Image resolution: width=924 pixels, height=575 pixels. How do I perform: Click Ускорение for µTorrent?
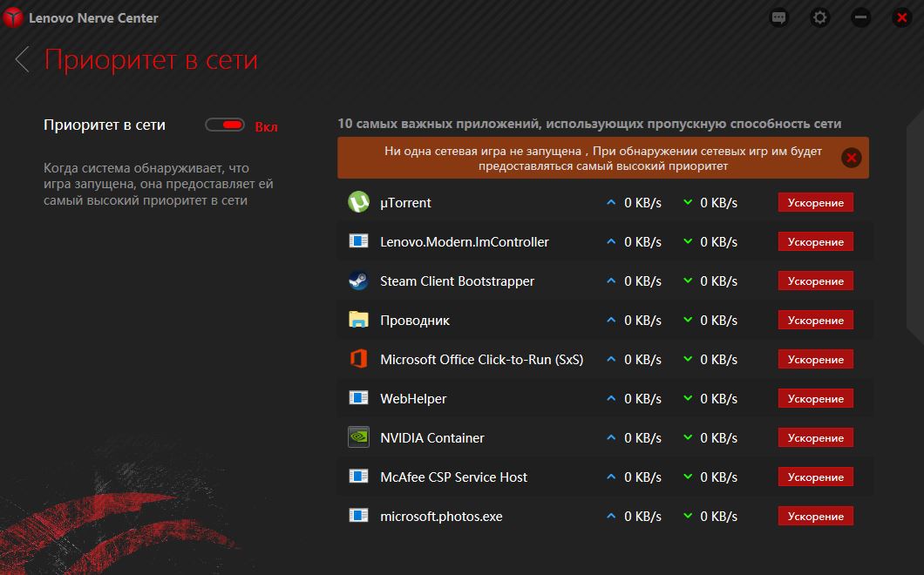816,202
